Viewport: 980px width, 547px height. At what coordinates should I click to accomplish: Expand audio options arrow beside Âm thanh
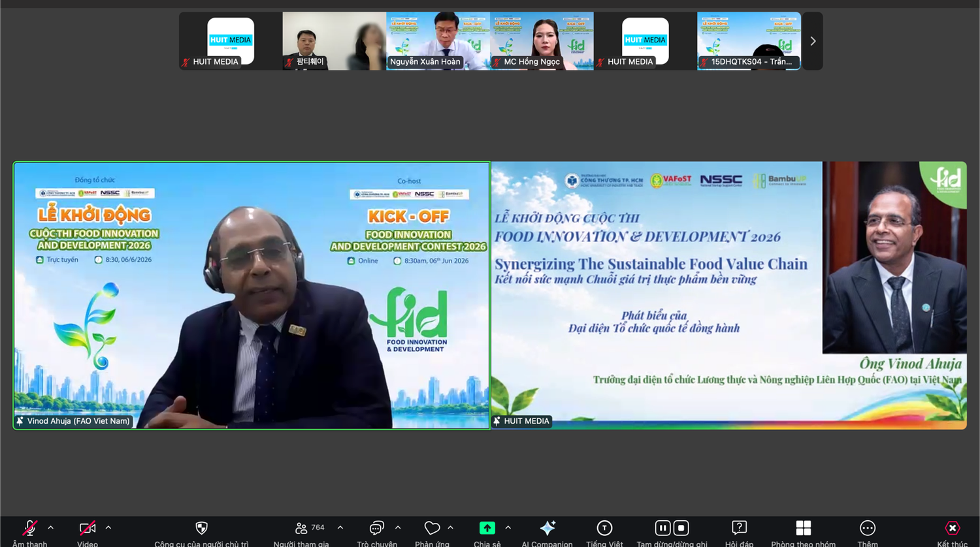[51, 527]
